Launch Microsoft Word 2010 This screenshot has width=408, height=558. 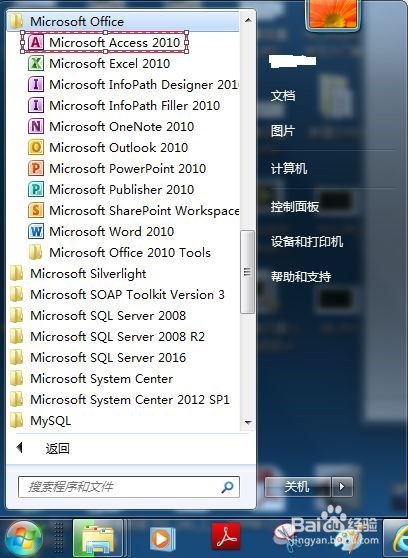click(x=101, y=231)
